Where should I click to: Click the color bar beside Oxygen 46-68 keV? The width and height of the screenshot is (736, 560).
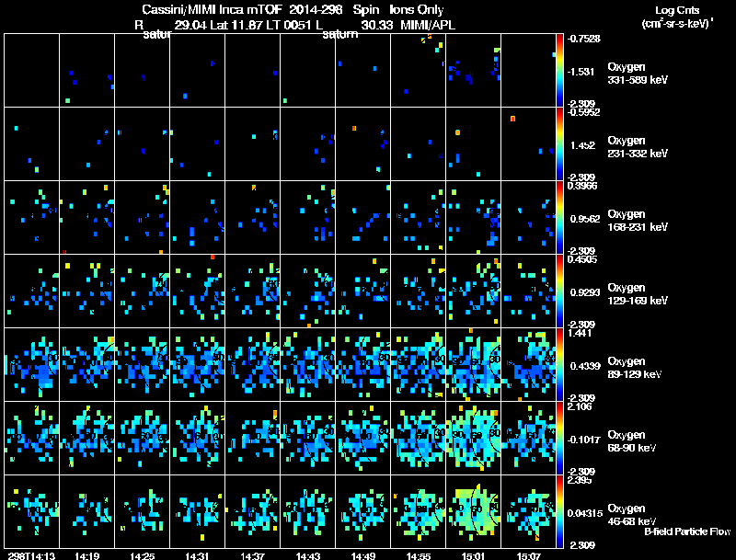560,511
